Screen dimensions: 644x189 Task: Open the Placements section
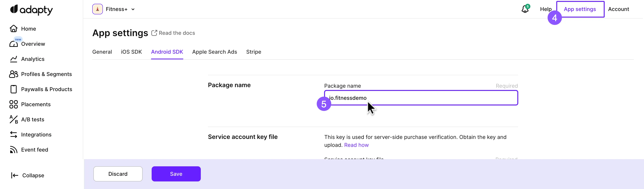[36, 104]
